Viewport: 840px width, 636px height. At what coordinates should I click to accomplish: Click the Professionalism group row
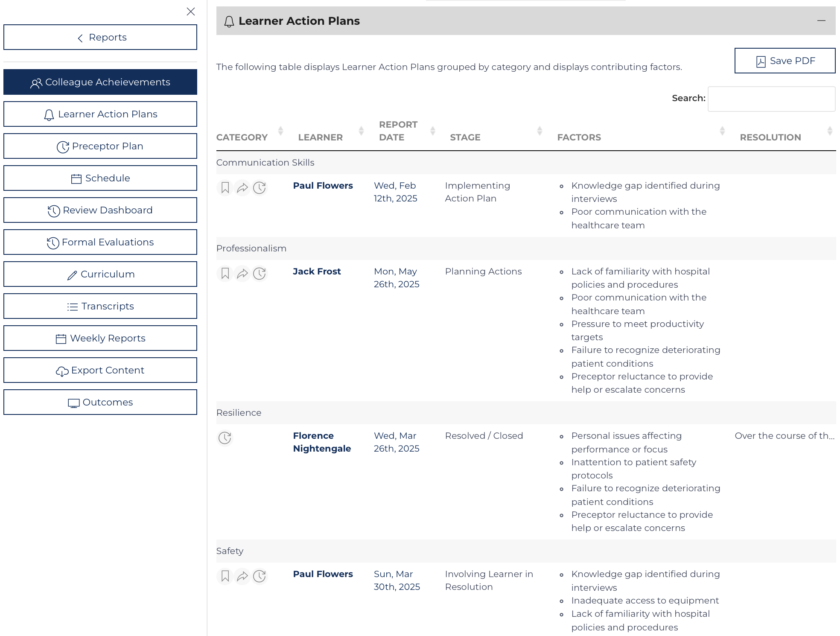[x=526, y=248]
